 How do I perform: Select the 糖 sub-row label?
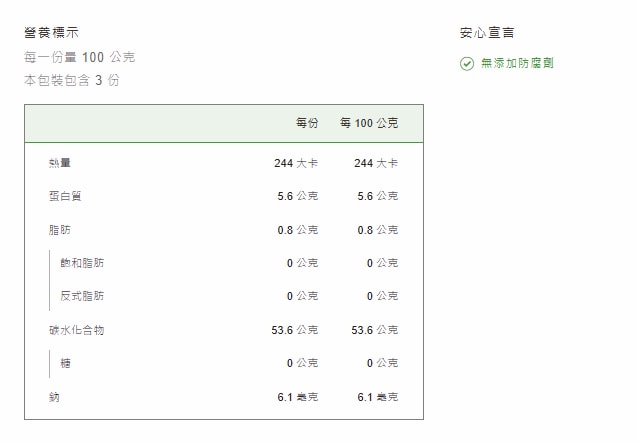(x=65, y=363)
